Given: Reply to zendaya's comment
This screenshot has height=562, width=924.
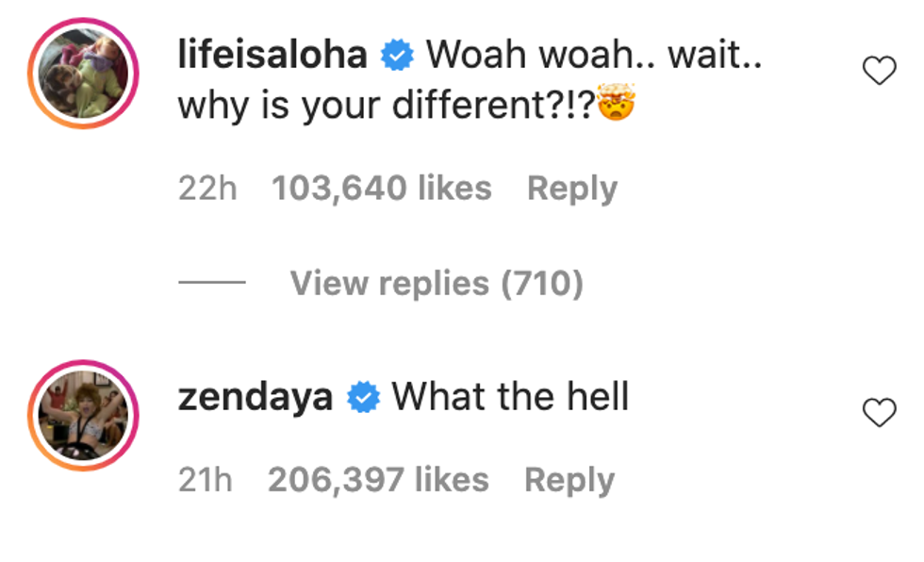Looking at the screenshot, I should 569,480.
